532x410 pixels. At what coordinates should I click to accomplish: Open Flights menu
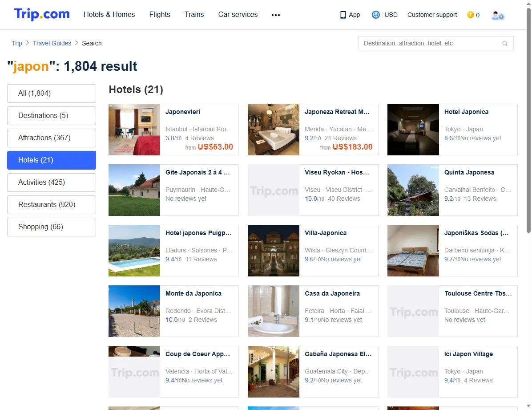coord(160,15)
